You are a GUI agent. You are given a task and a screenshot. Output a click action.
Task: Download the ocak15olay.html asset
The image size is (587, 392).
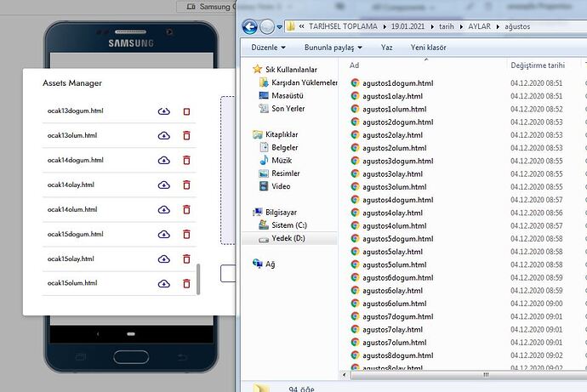point(164,259)
